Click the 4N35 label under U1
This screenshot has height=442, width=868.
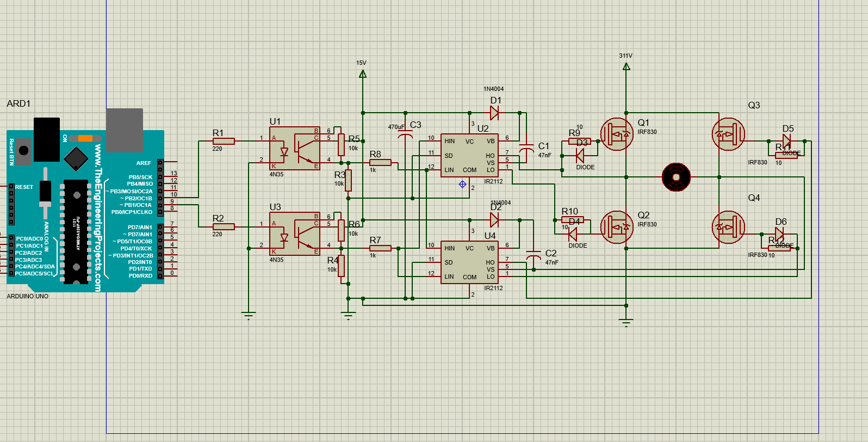point(276,174)
